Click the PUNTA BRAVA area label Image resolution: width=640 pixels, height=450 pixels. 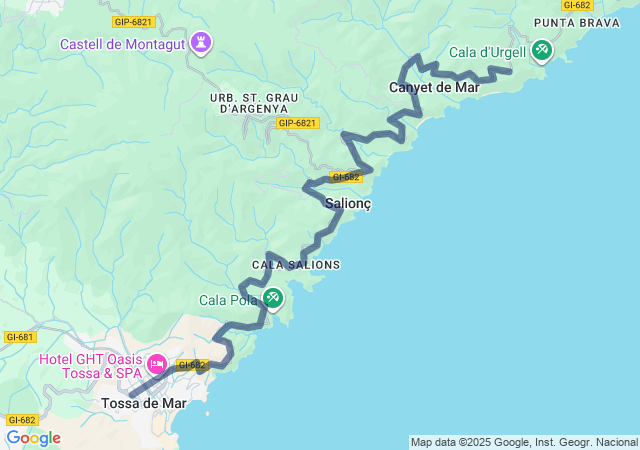coord(577,23)
